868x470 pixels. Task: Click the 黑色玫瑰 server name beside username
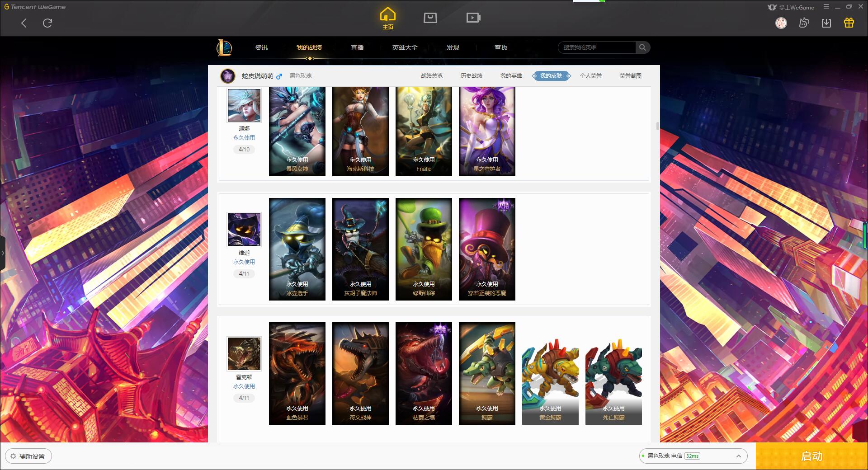(301, 76)
